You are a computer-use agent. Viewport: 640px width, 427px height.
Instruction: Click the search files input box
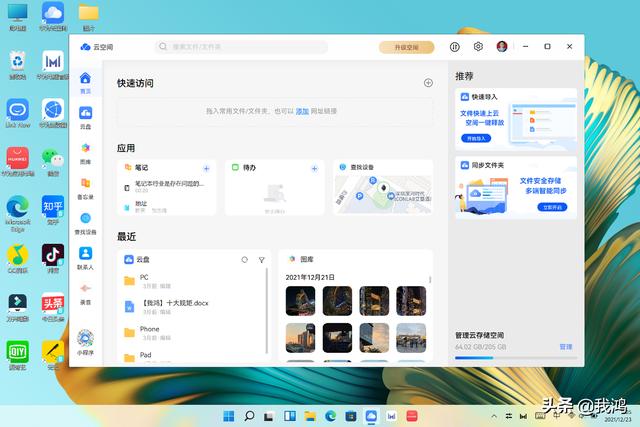(x=245, y=47)
